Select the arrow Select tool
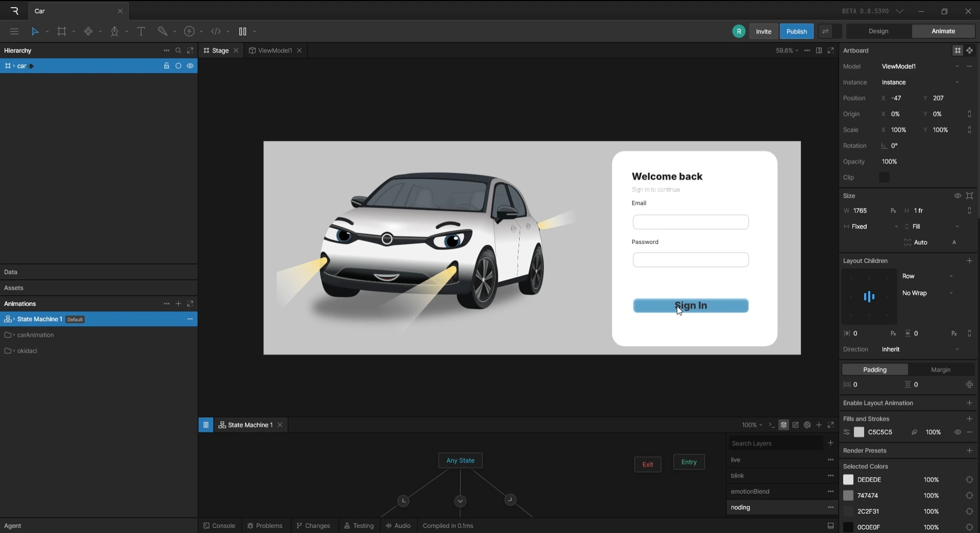The height and width of the screenshot is (533, 980). click(35, 31)
